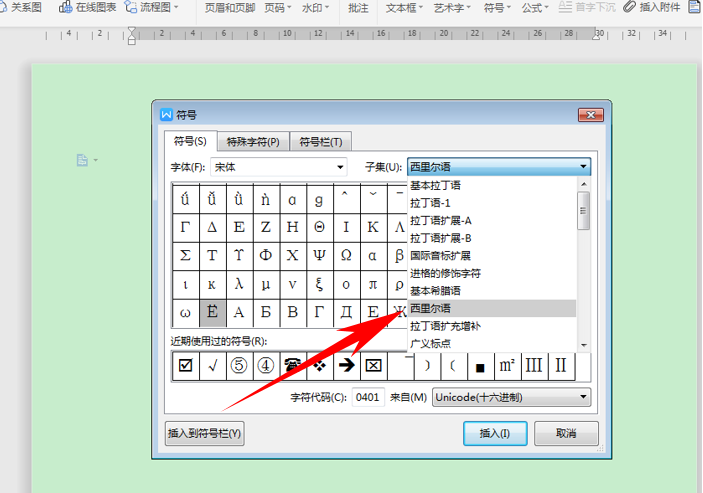This screenshot has height=493, width=703.
Task: Switch to the 符号栏(T) tab
Action: pyautogui.click(x=321, y=142)
